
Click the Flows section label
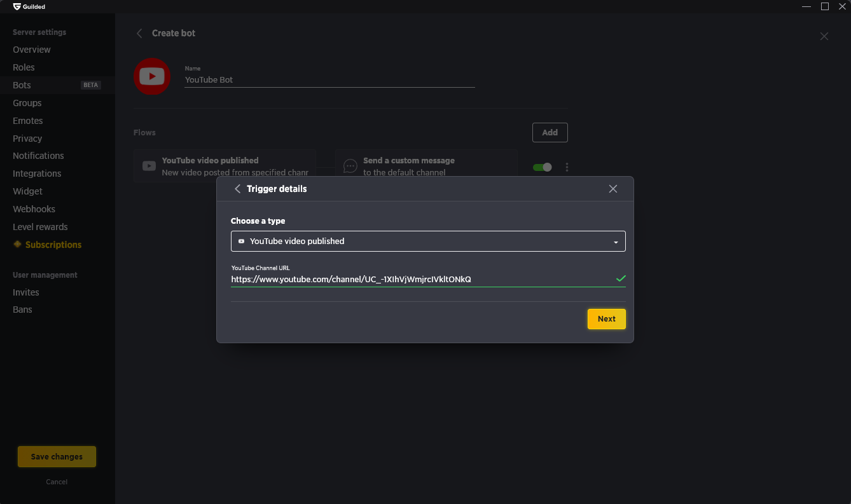tap(144, 132)
